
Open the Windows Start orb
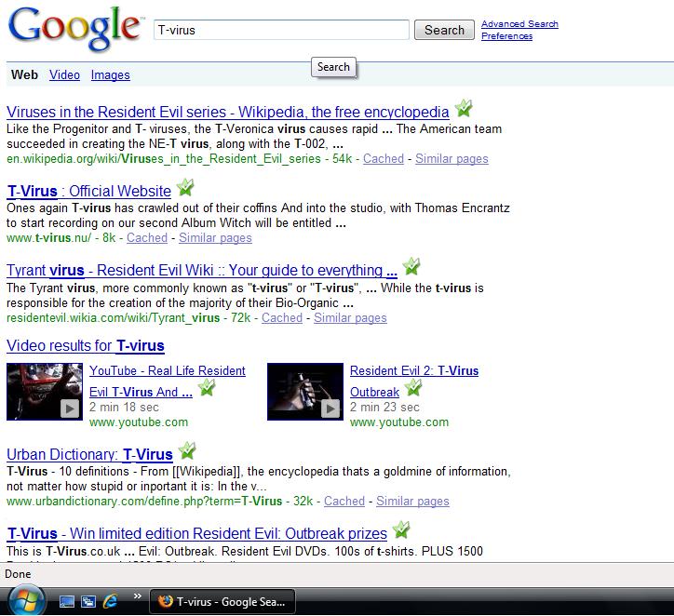(26, 601)
